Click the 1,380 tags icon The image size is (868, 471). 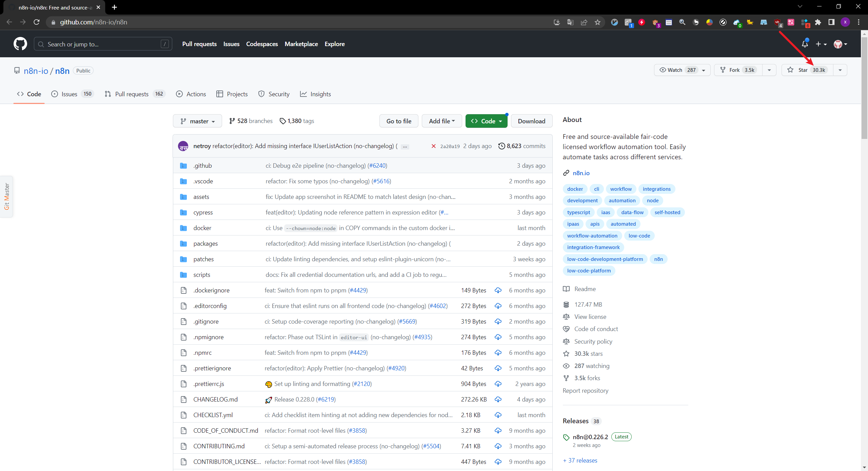(x=282, y=121)
